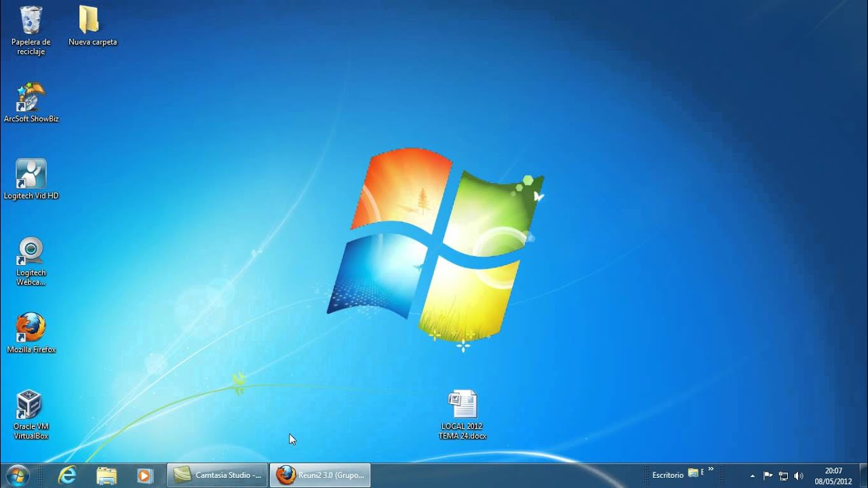The height and width of the screenshot is (488, 868).
Task: Open the Papelera de reciclaje icon
Action: [31, 31]
